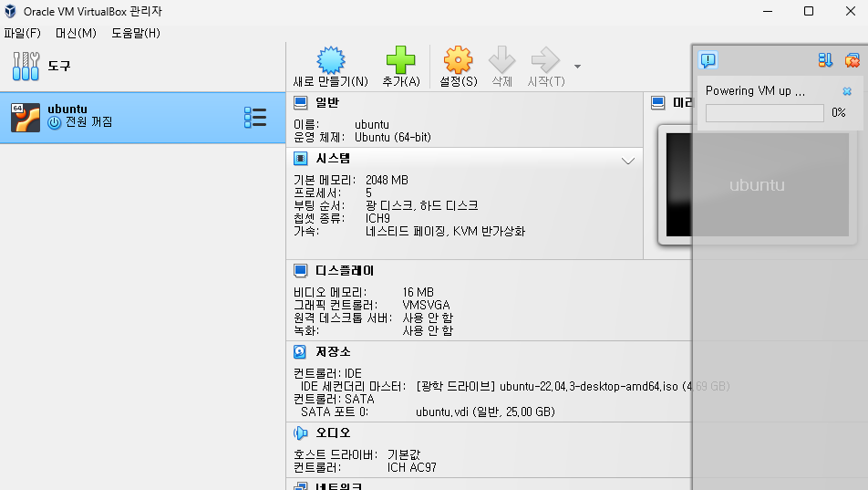Click the ubuntu preview thumbnail
The height and width of the screenshot is (490, 868).
point(757,184)
